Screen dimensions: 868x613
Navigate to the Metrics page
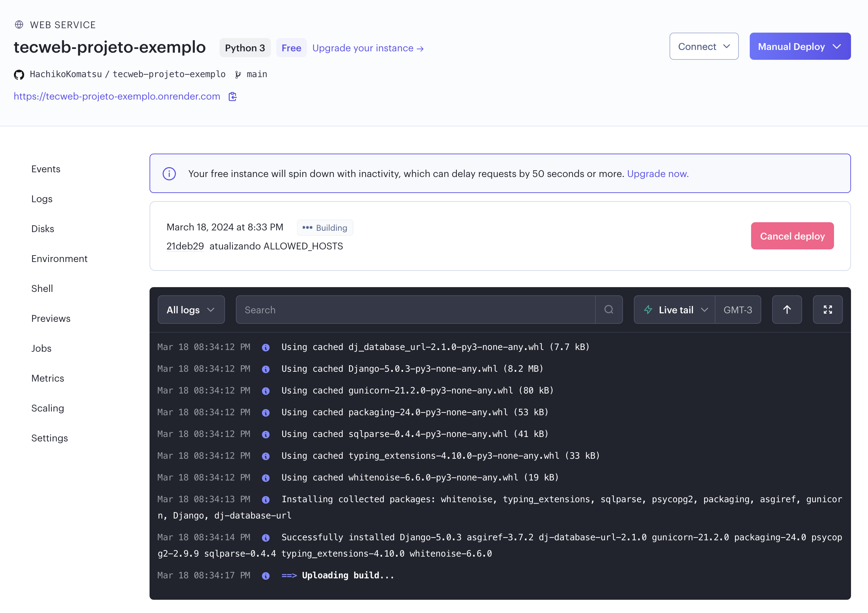48,378
